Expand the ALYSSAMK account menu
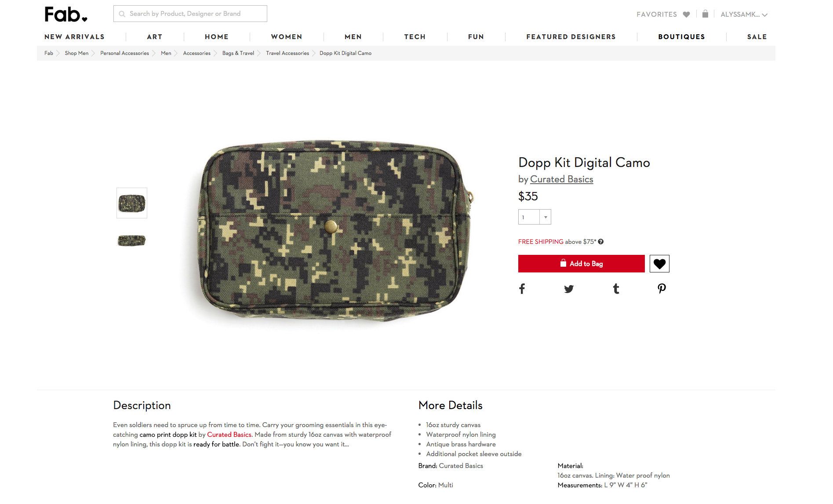833x504 pixels. pyautogui.click(x=744, y=15)
